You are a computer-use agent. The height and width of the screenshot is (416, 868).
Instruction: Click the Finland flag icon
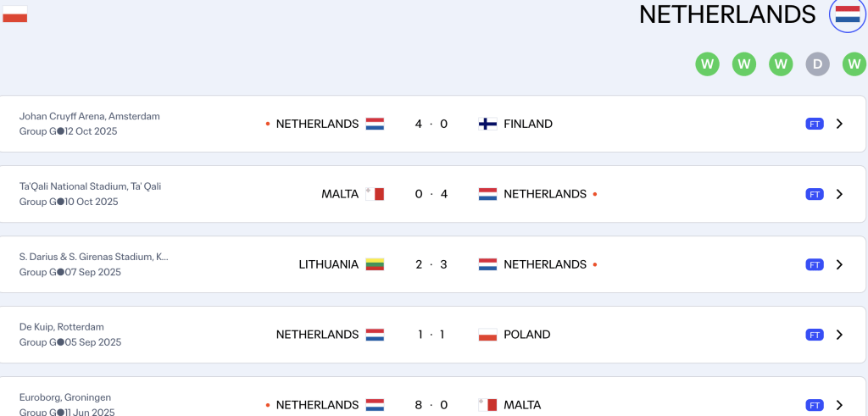coord(487,124)
